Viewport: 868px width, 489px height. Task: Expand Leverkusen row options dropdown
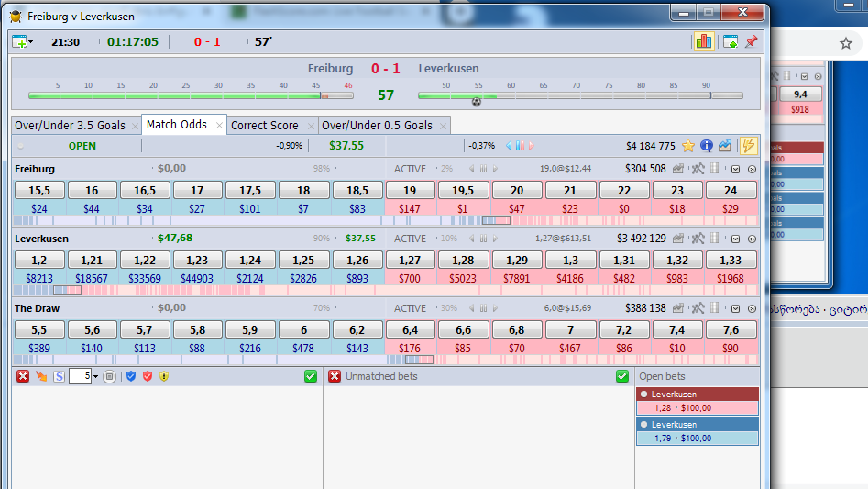(x=735, y=239)
